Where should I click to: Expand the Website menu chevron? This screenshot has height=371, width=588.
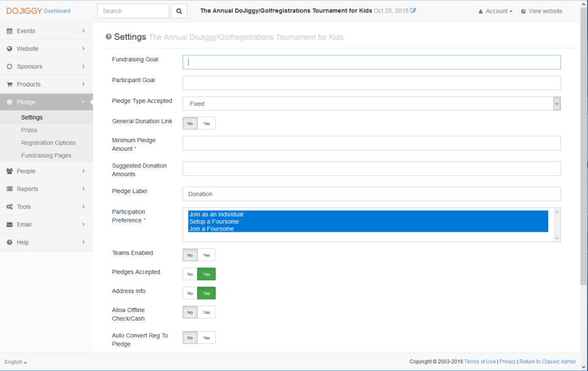83,48
